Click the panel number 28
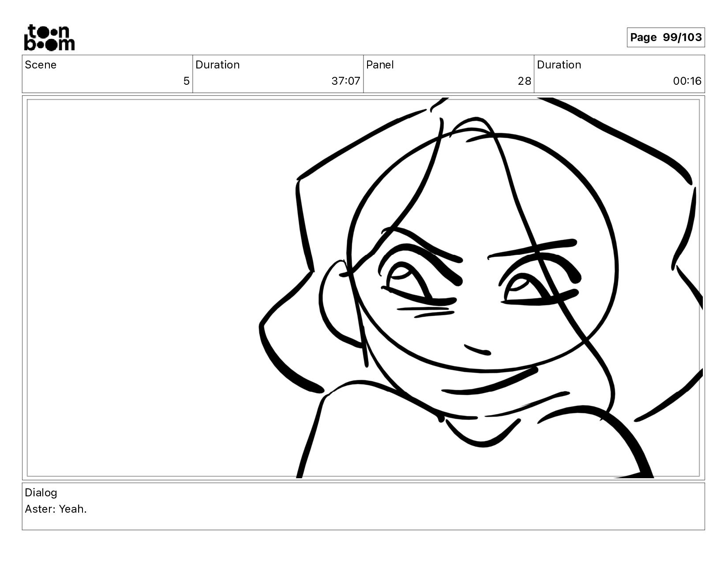 [525, 81]
